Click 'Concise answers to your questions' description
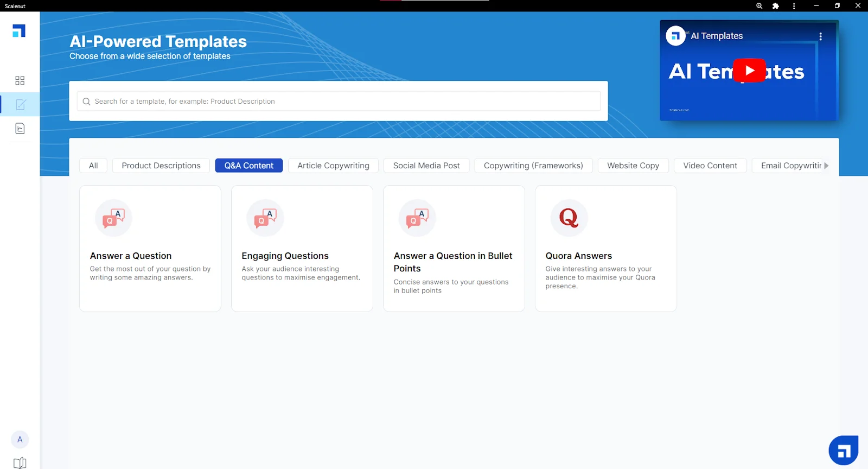 [451, 286]
